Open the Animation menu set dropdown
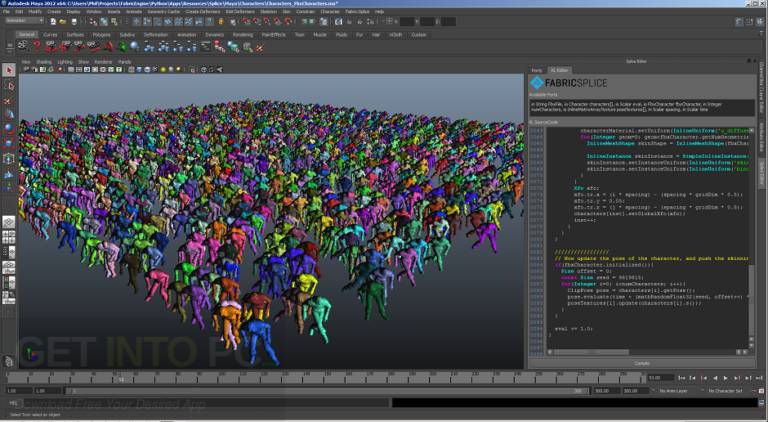 point(24,21)
